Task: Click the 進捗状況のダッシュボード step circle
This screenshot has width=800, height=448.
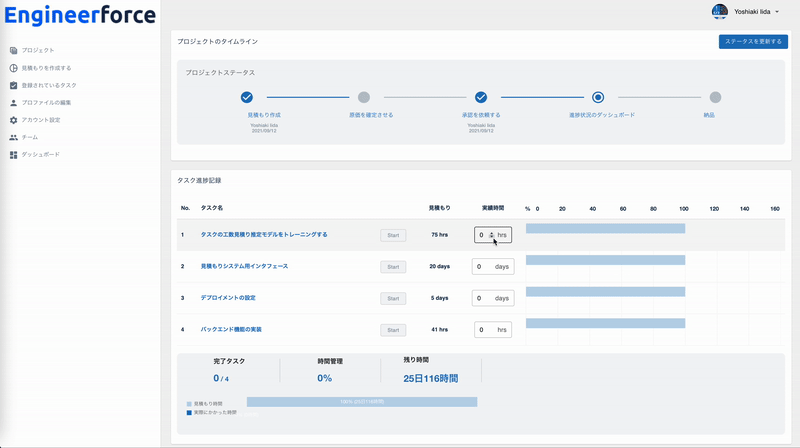Action: click(598, 97)
